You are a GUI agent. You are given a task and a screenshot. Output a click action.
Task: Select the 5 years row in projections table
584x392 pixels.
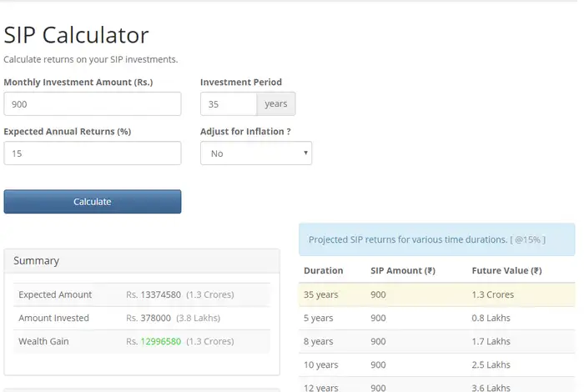436,318
